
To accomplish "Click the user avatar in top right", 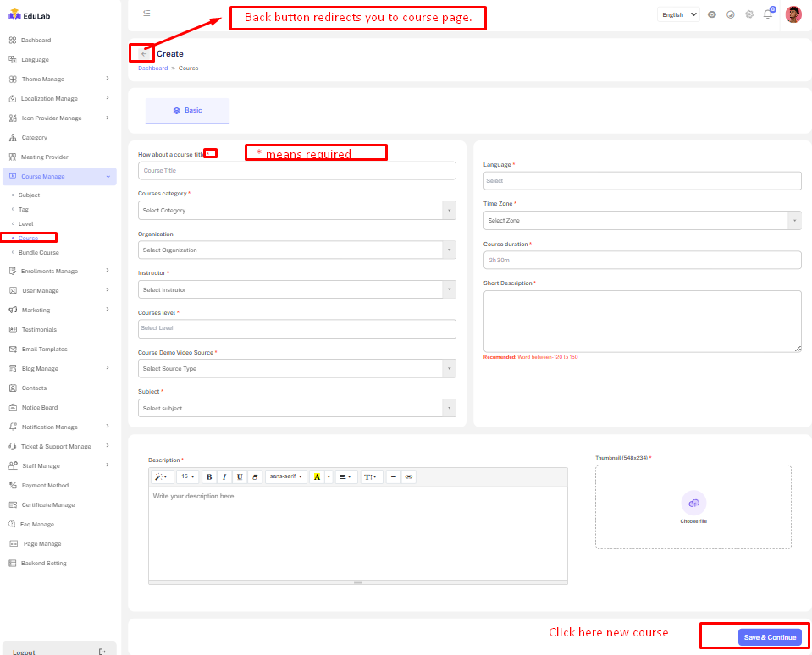I will 793,14.
